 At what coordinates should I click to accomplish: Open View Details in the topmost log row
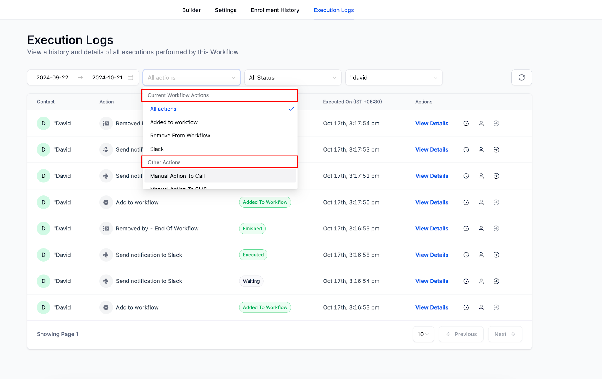coord(432,123)
